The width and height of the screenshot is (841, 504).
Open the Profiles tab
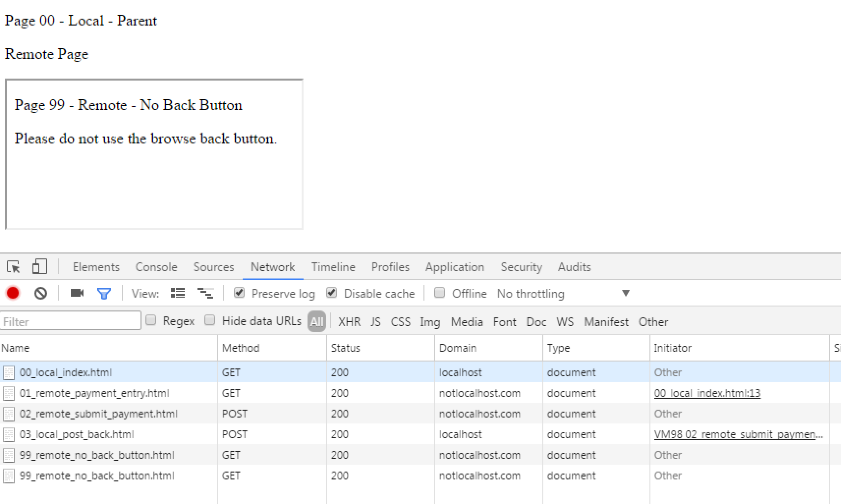pyautogui.click(x=391, y=267)
